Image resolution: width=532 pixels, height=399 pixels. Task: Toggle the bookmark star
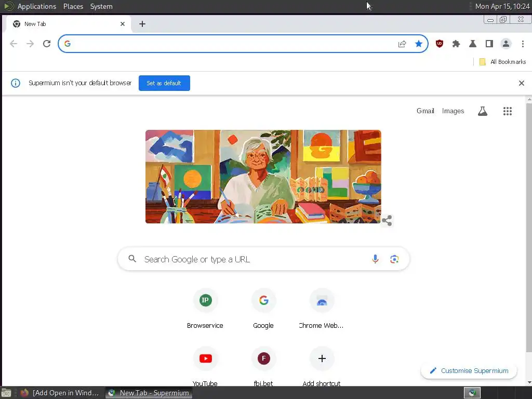pos(419,44)
